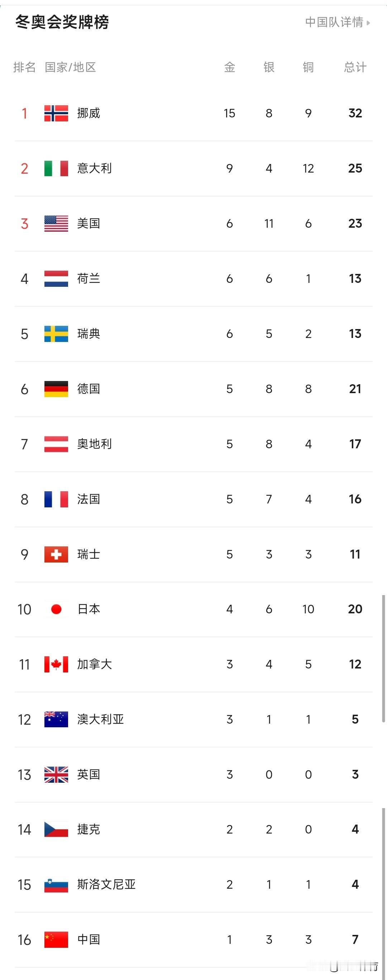Select the 金 column header
Image resolution: width=387 pixels, height=980 pixels.
click(x=229, y=67)
